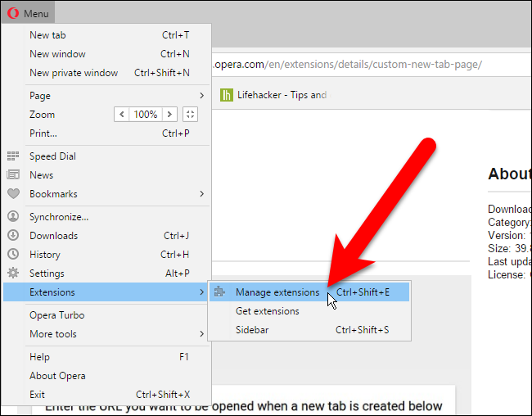Select the highlighted Extensions menu item
The image size is (532, 416).
point(106,292)
